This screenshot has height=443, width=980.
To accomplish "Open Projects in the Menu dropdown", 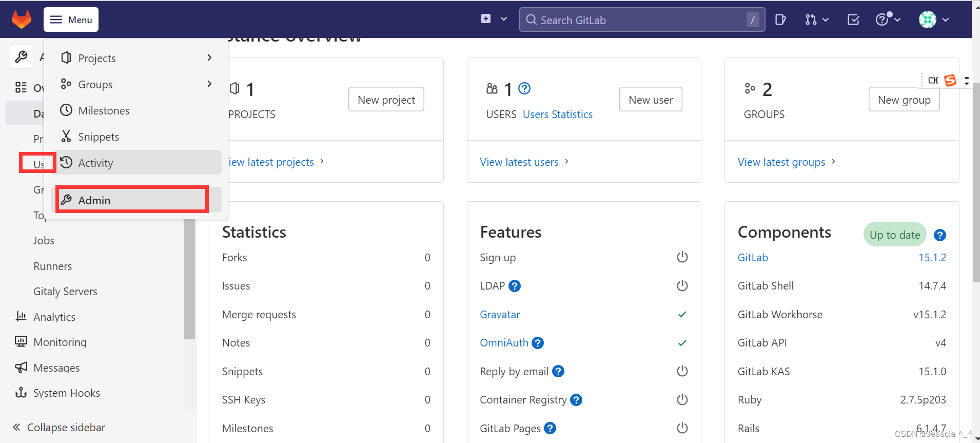I will (136, 58).
